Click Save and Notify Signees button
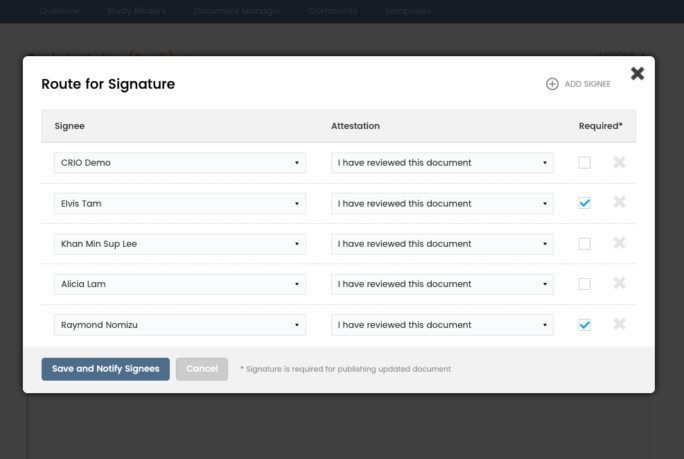The height and width of the screenshot is (459, 684). pos(105,369)
